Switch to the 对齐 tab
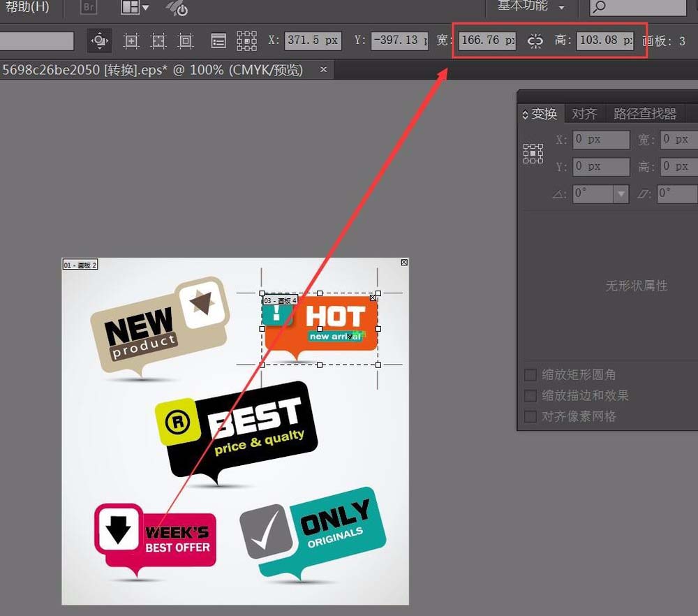The height and width of the screenshot is (616, 698). click(584, 113)
